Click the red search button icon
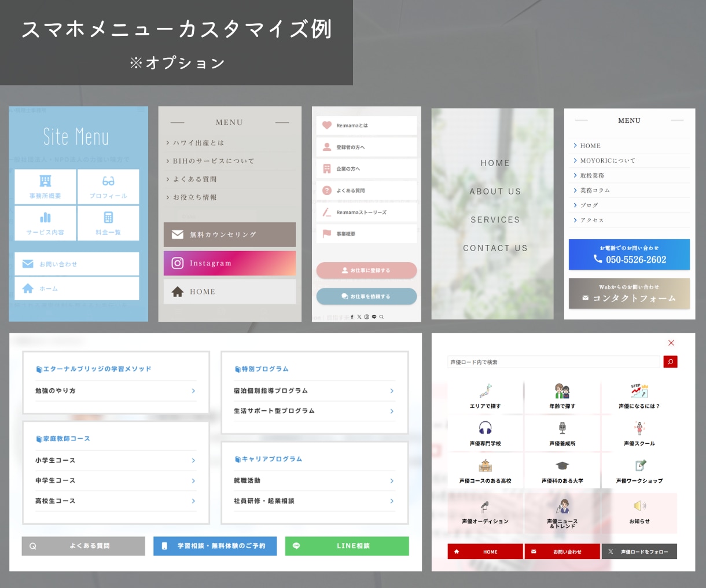Image resolution: width=706 pixels, height=588 pixels. point(670,362)
